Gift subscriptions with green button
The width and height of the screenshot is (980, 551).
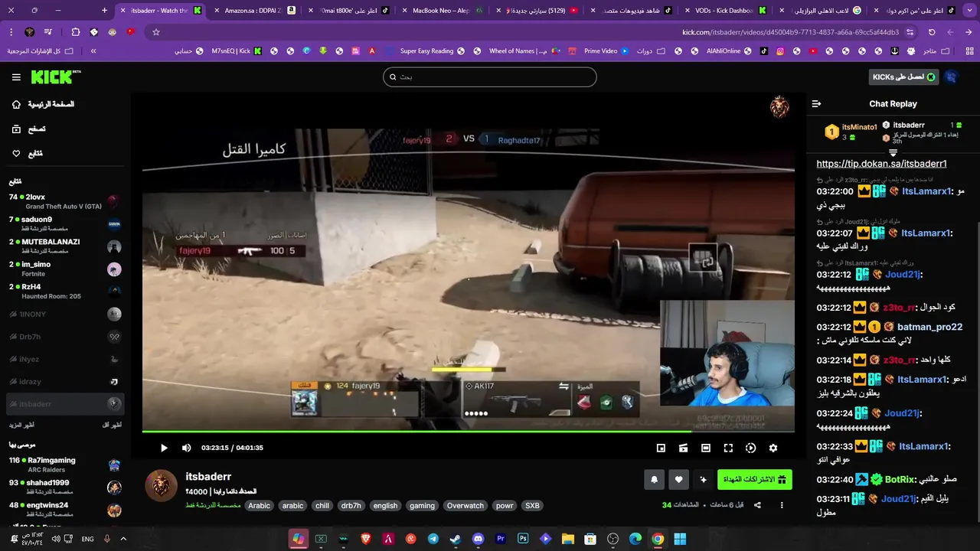click(x=754, y=480)
